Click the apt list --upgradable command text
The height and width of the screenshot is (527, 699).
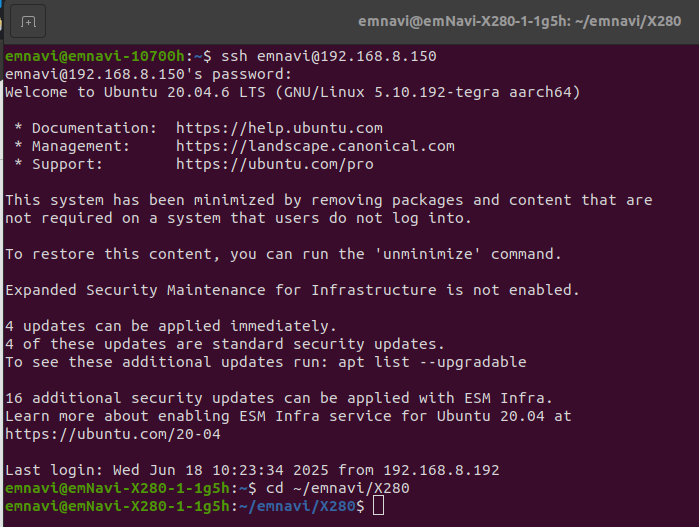432,362
